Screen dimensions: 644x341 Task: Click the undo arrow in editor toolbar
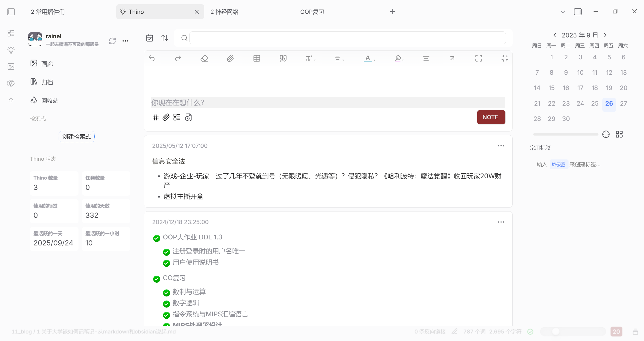(x=152, y=58)
